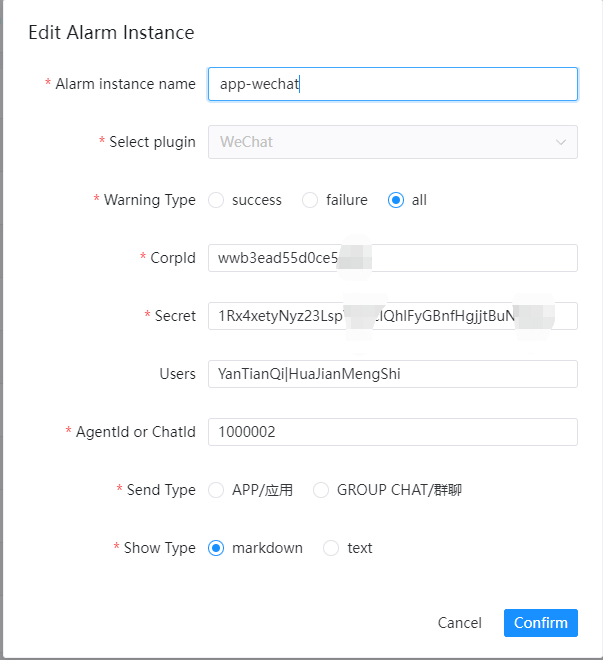Cancel the alarm instance edit
Screen dimensions: 603x660
point(459,623)
